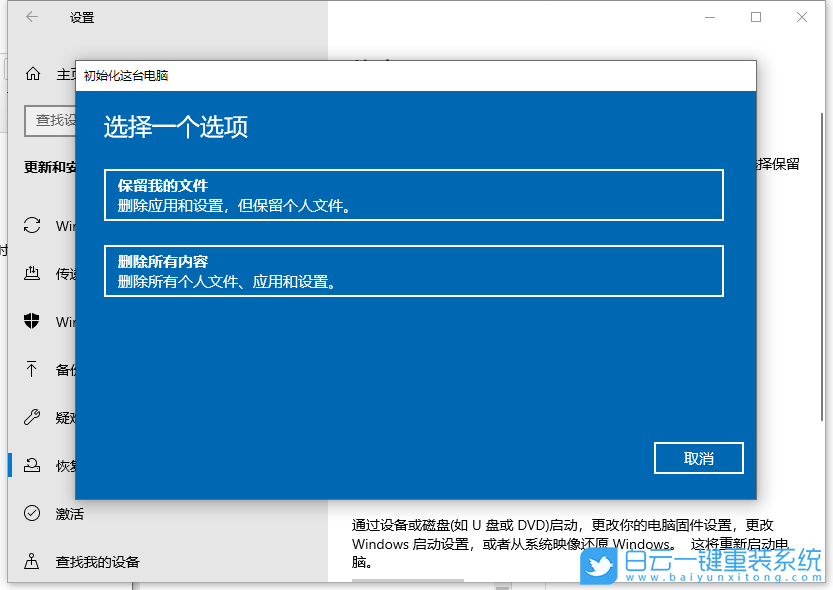The image size is (833, 590).
Task: Choose 保留我的文件 option
Action: point(413,195)
